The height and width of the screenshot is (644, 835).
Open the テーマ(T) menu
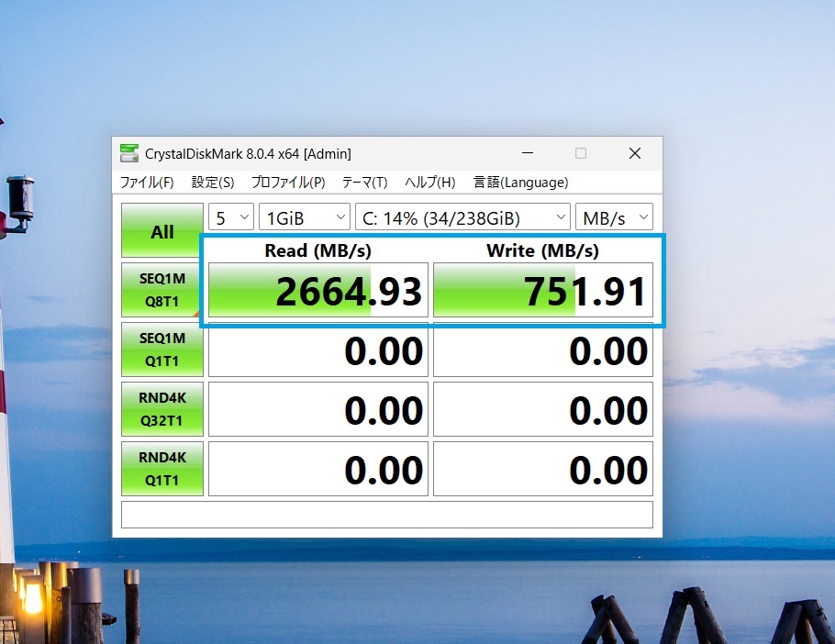pyautogui.click(x=365, y=183)
